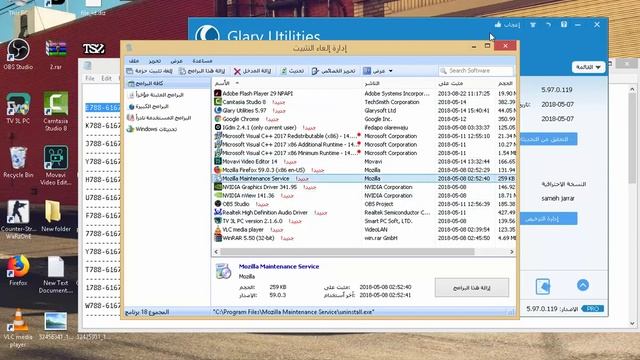Select All programs in the sidebar

[x=167, y=84]
